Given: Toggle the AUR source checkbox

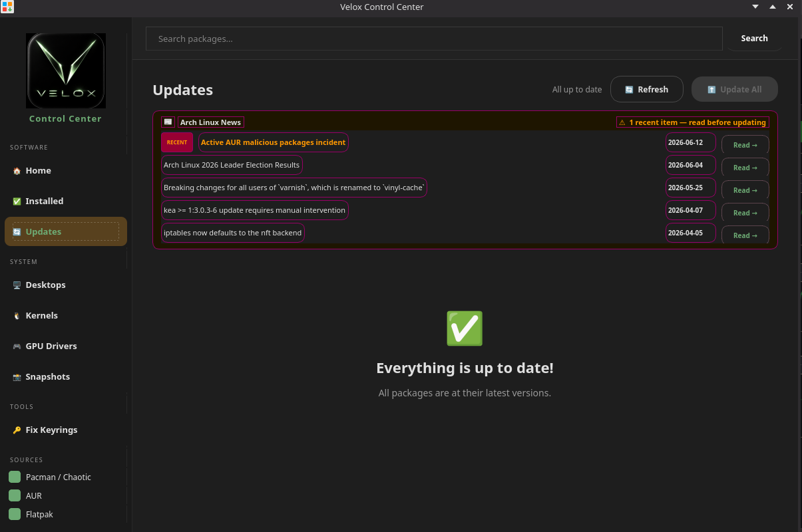Looking at the screenshot, I should tap(15, 495).
